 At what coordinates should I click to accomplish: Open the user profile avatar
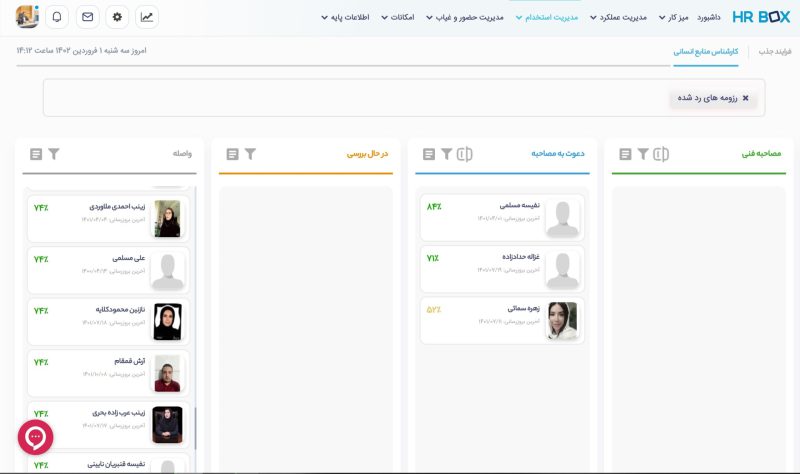(x=27, y=16)
